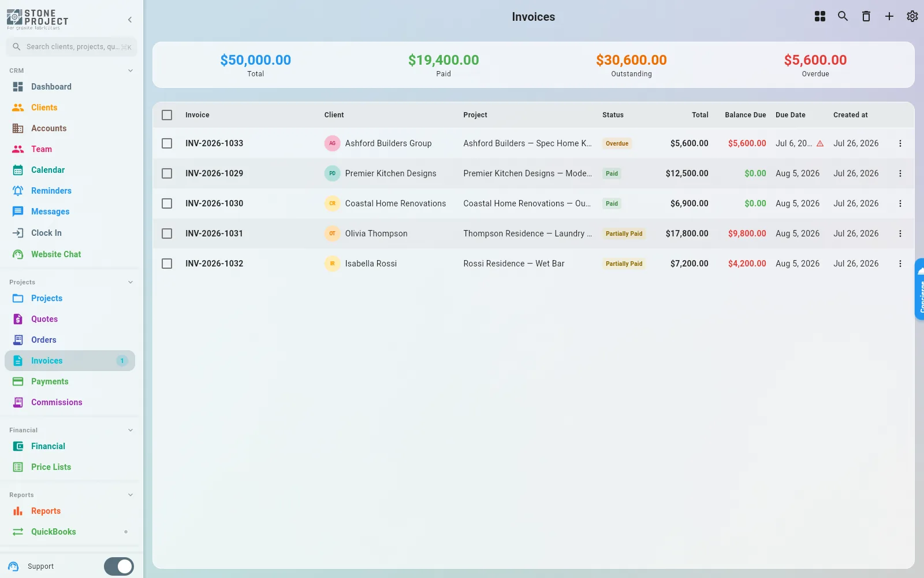Screen dimensions: 924x578
Task: Click the $30,600.00 Outstanding summary
Action: pos(631,65)
